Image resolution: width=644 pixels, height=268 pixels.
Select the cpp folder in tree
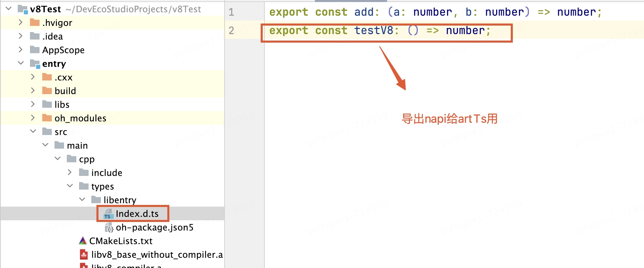[87, 159]
